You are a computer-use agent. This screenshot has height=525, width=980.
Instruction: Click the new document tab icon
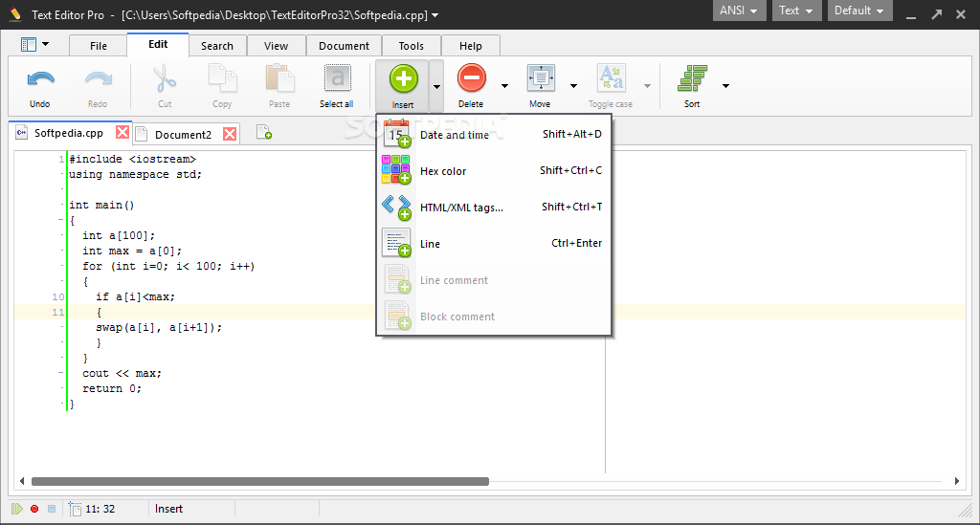click(x=264, y=132)
